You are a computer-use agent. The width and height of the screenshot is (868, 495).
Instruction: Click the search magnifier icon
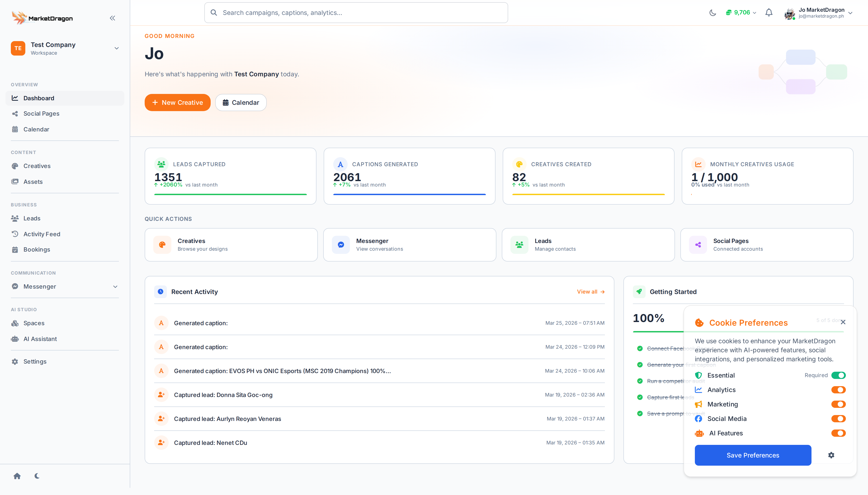[x=214, y=13]
